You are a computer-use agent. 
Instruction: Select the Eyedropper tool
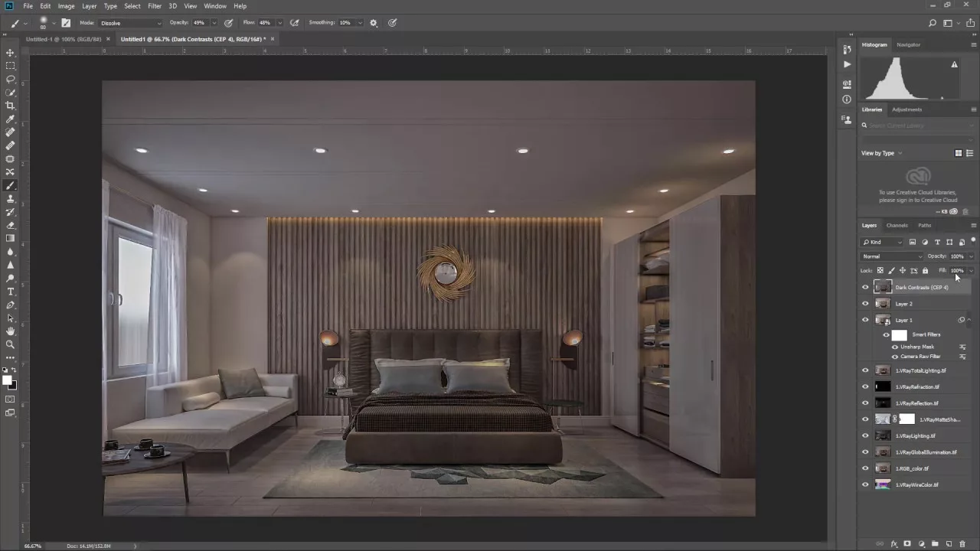[x=10, y=119]
